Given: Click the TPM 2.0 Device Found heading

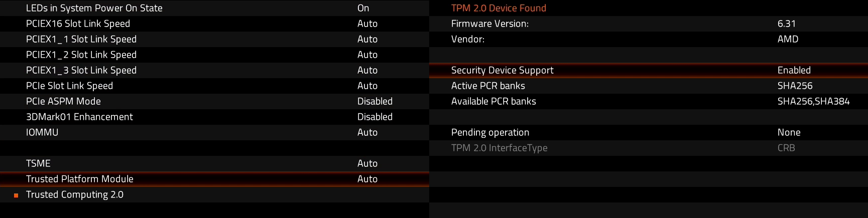Looking at the screenshot, I should click(x=498, y=8).
